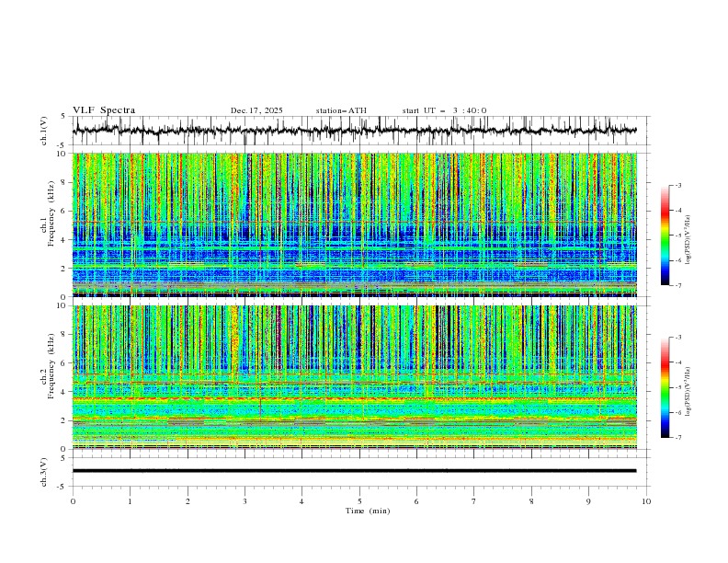Click the 8 minute tick label
This screenshot has height=563, width=728.
coord(531,500)
